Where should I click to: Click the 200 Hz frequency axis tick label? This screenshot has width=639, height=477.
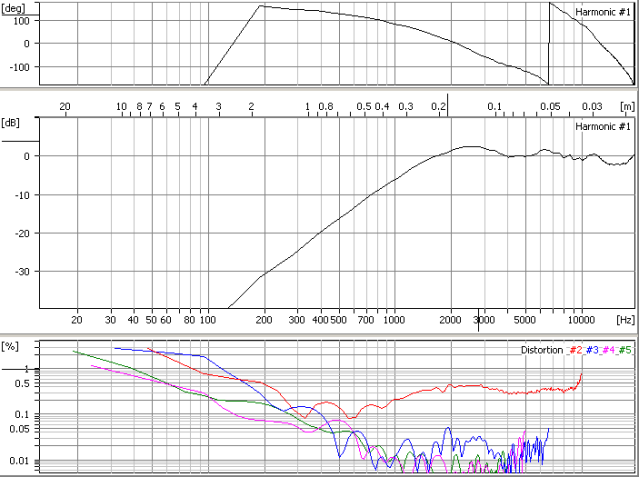263,320
